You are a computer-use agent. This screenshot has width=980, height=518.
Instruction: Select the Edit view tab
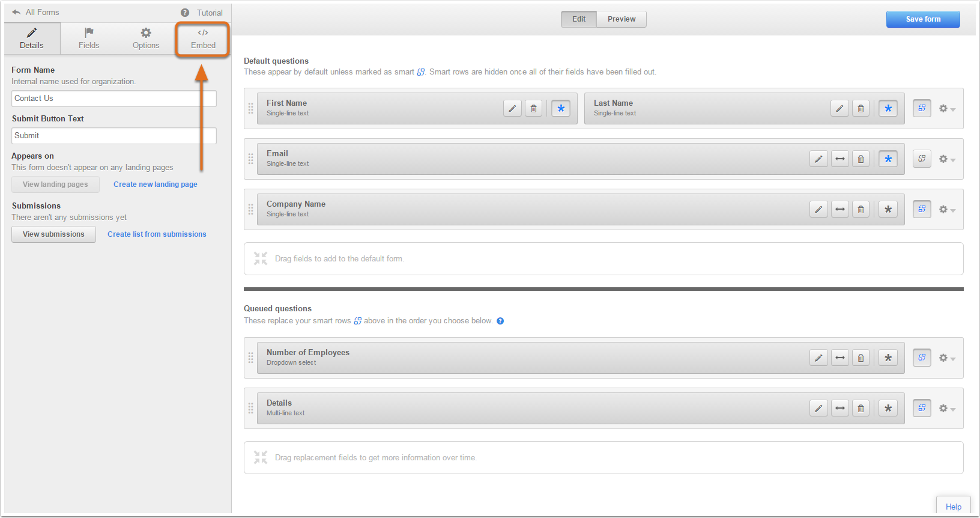coord(579,19)
